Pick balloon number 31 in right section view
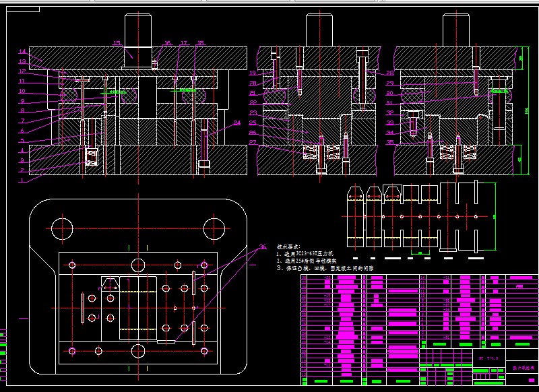This screenshot has height=392, width=539. (390, 102)
